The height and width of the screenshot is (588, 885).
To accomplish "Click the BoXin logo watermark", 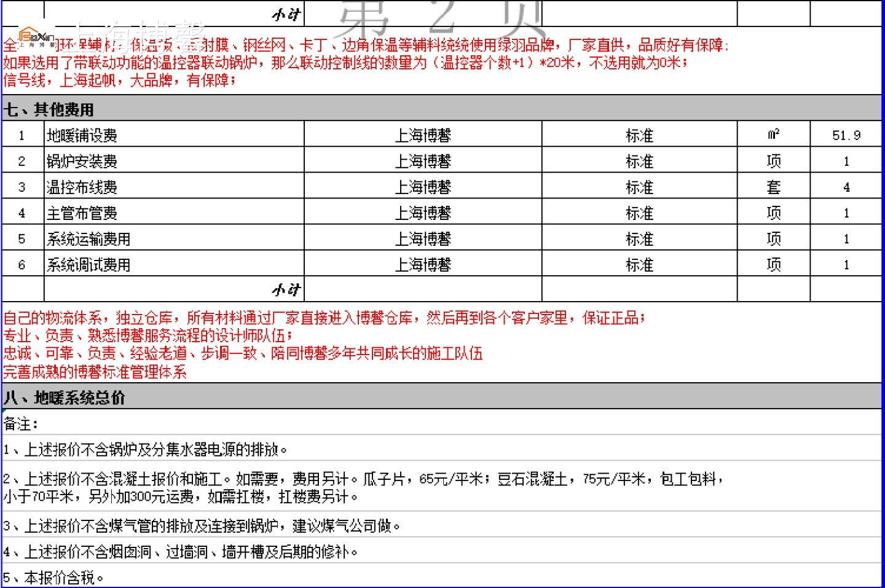I will pyautogui.click(x=36, y=37).
